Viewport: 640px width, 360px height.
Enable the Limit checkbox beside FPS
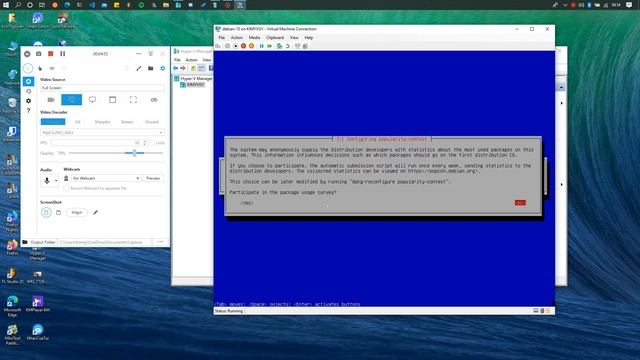[x=152, y=143]
